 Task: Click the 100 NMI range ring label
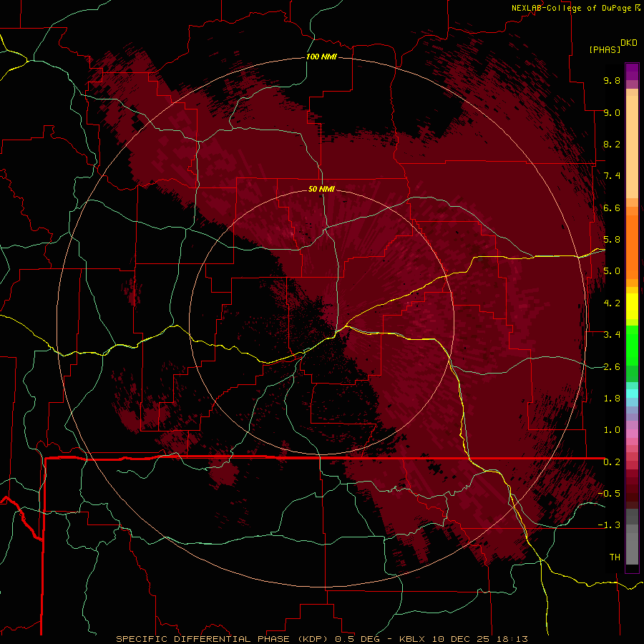coord(321,57)
